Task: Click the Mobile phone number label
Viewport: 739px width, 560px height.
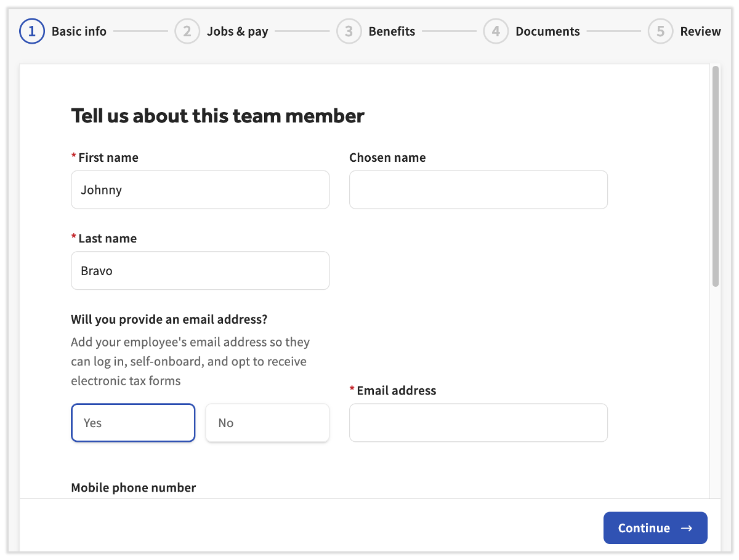Action: tap(133, 487)
